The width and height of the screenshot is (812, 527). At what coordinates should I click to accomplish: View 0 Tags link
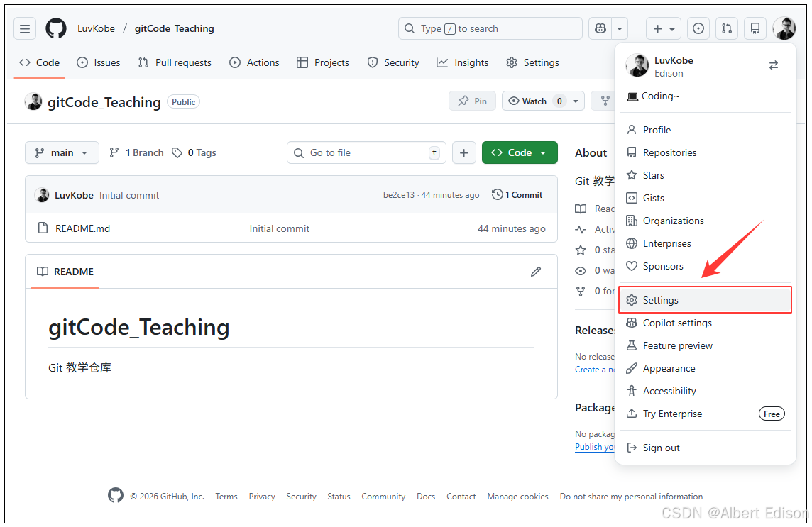pyautogui.click(x=194, y=152)
